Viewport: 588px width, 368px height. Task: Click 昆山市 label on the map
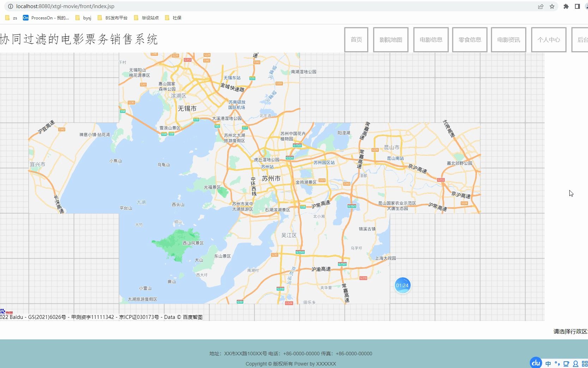click(392, 147)
